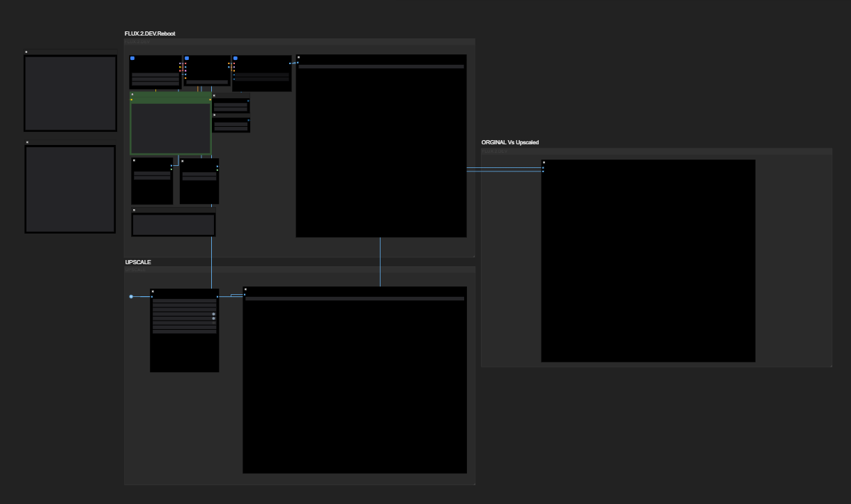Select the upper standalone node outside the groups
The width and height of the screenshot is (851, 504).
click(x=70, y=91)
